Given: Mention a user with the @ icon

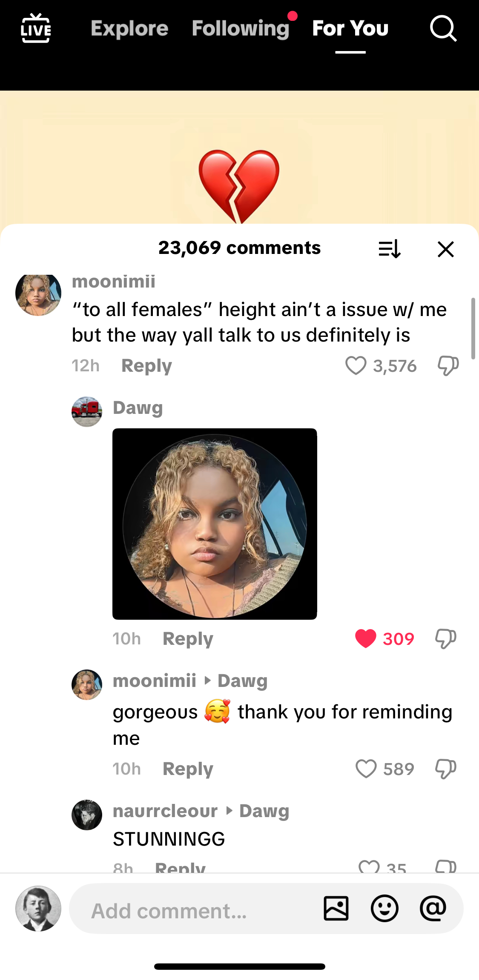Looking at the screenshot, I should click(x=433, y=908).
